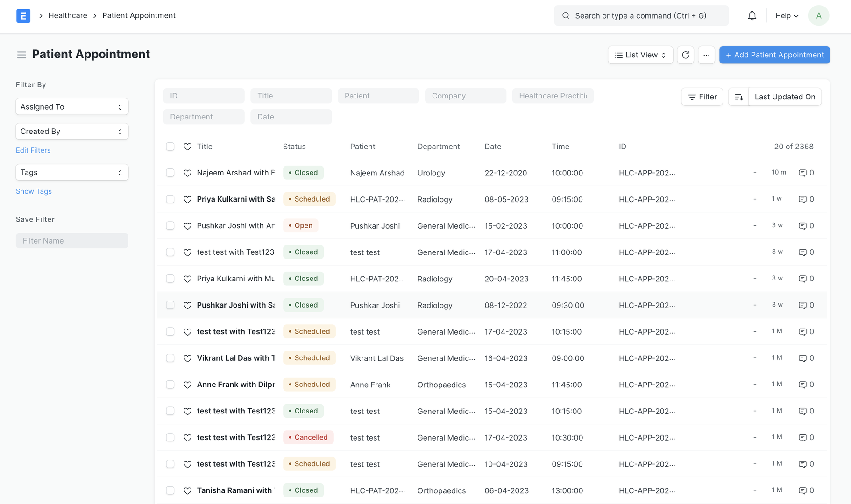Like the Priya Kulkarni 20-04-2023 heart
The width and height of the screenshot is (851, 504).
coord(187,279)
